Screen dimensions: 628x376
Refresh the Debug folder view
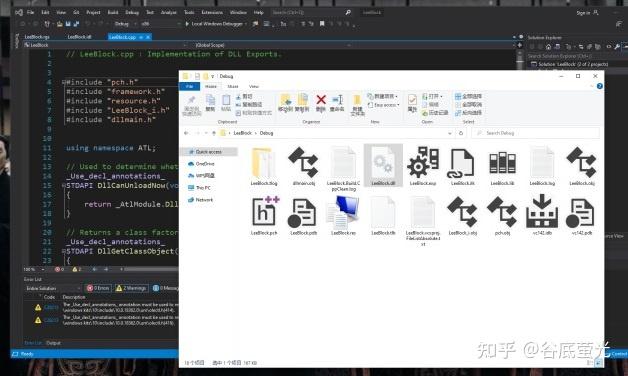tap(461, 133)
